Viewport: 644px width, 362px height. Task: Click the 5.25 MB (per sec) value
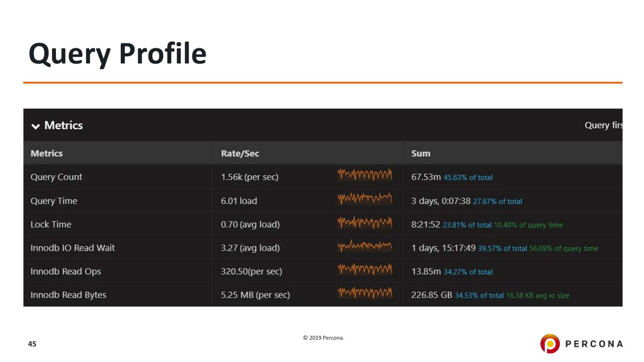255,295
